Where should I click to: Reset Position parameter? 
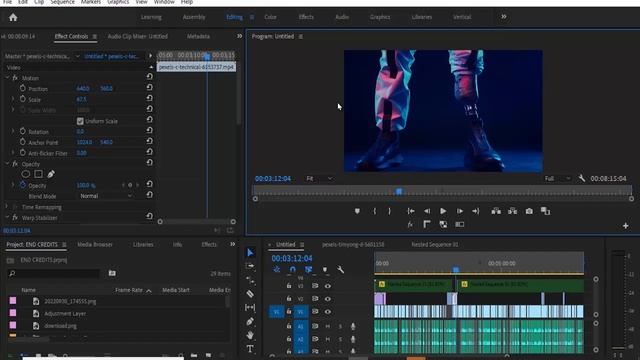tap(150, 88)
